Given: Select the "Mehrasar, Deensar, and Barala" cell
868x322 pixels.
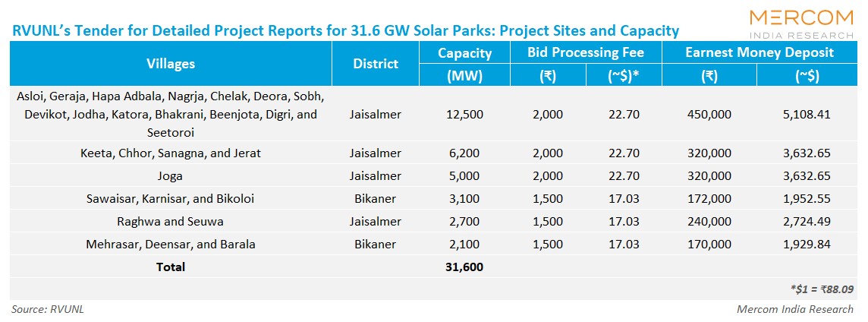Looking at the screenshot, I should (171, 244).
